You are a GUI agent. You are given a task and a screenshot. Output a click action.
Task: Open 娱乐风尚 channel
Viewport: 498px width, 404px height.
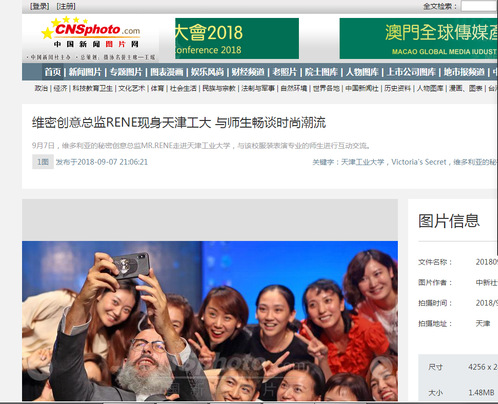click(x=207, y=72)
